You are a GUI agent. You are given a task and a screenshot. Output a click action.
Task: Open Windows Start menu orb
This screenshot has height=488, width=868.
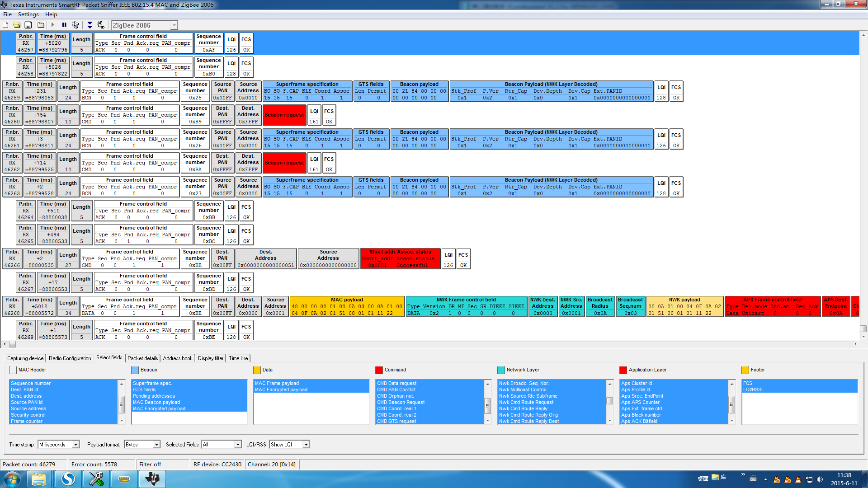point(12,479)
